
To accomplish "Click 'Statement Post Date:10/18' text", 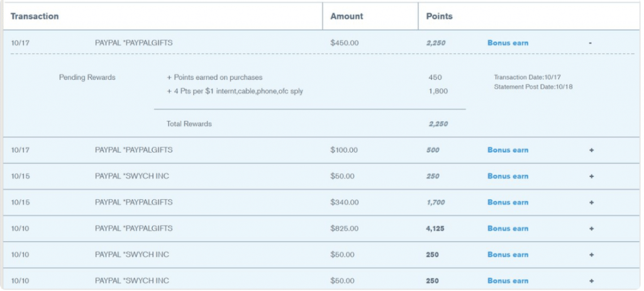I will click(533, 87).
